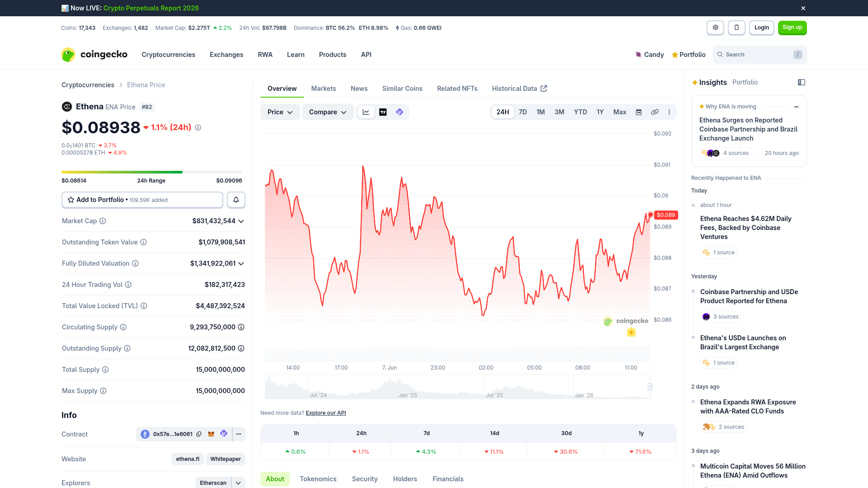Click the chart navigator range handle

pos(650,387)
